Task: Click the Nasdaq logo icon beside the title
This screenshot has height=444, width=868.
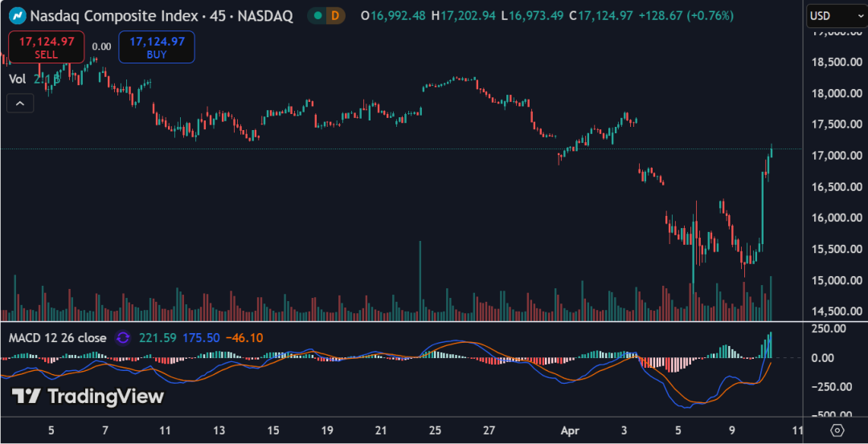Action: click(x=17, y=15)
